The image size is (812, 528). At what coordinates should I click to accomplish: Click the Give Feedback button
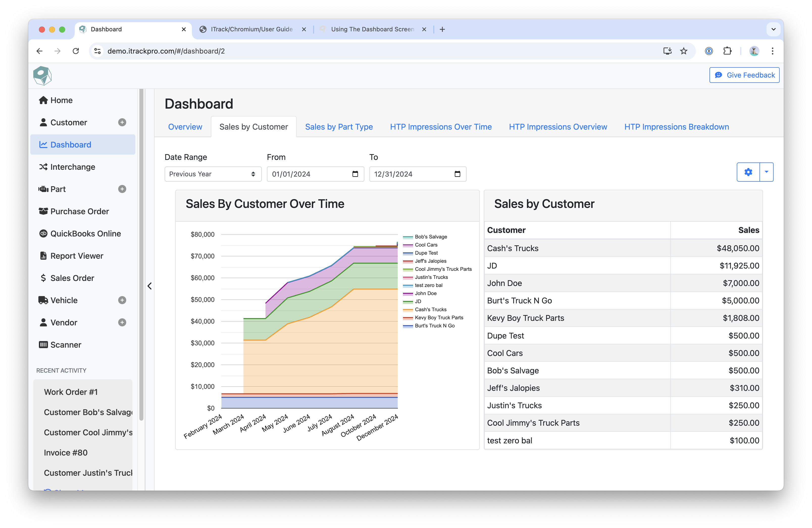click(744, 75)
